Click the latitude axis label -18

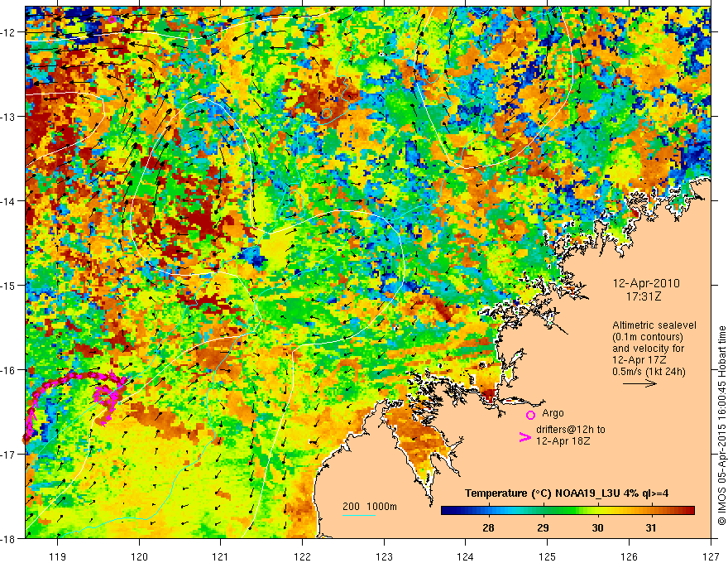tap(8, 538)
